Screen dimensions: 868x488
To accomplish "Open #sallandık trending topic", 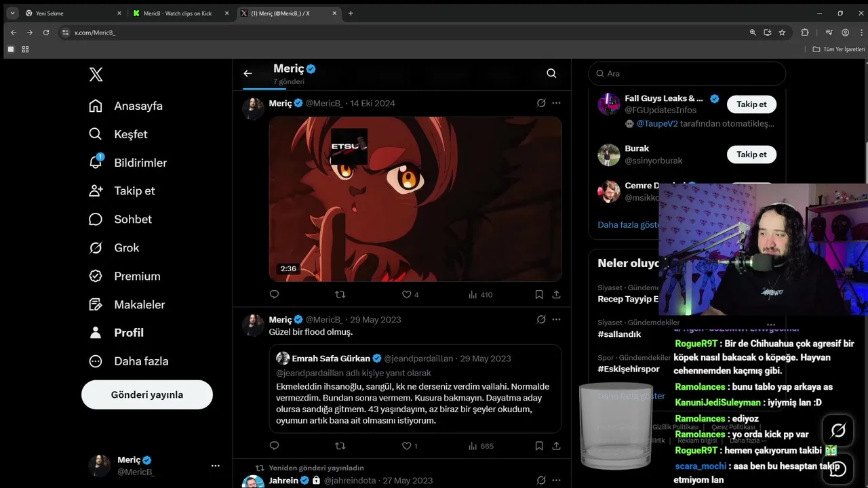I will 619,334.
